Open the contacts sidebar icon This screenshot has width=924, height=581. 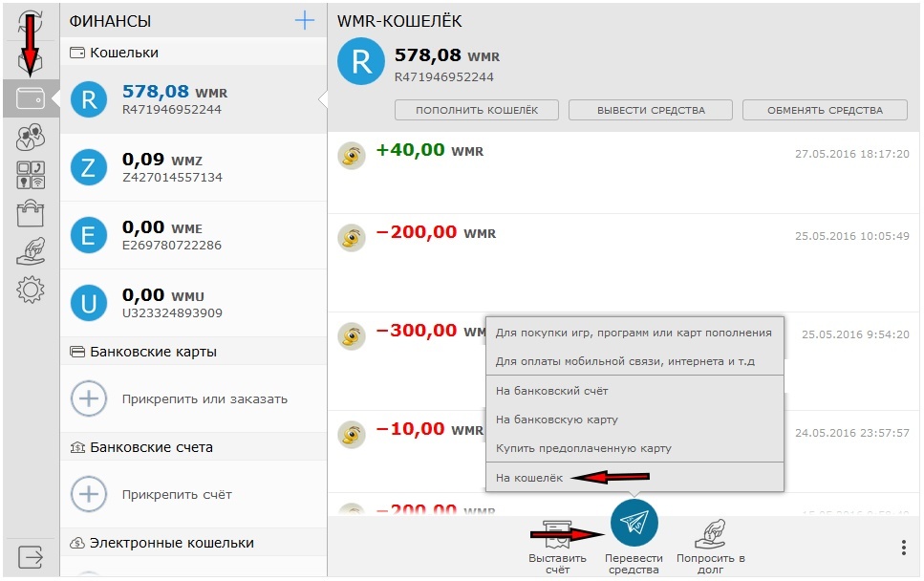click(x=31, y=137)
